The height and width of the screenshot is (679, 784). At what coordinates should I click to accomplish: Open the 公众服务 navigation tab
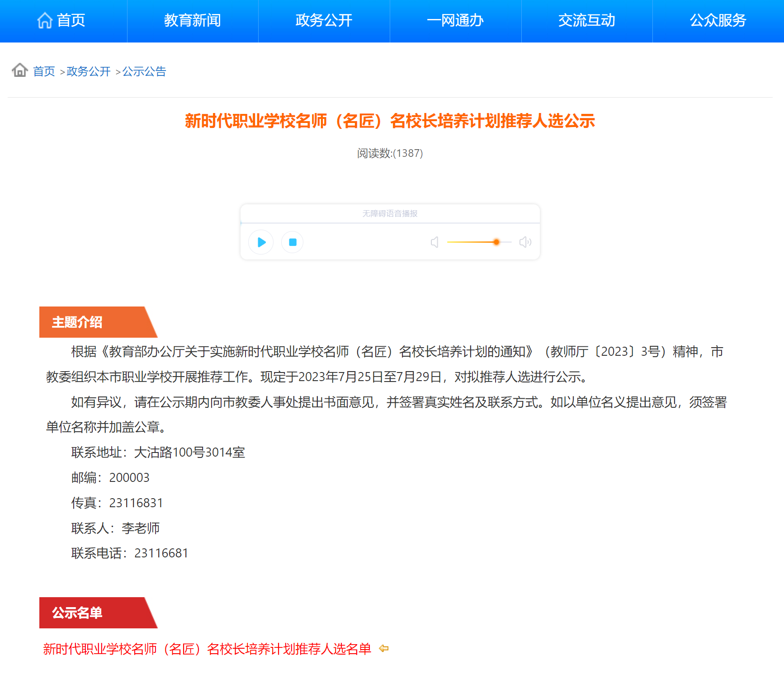pyautogui.click(x=718, y=20)
